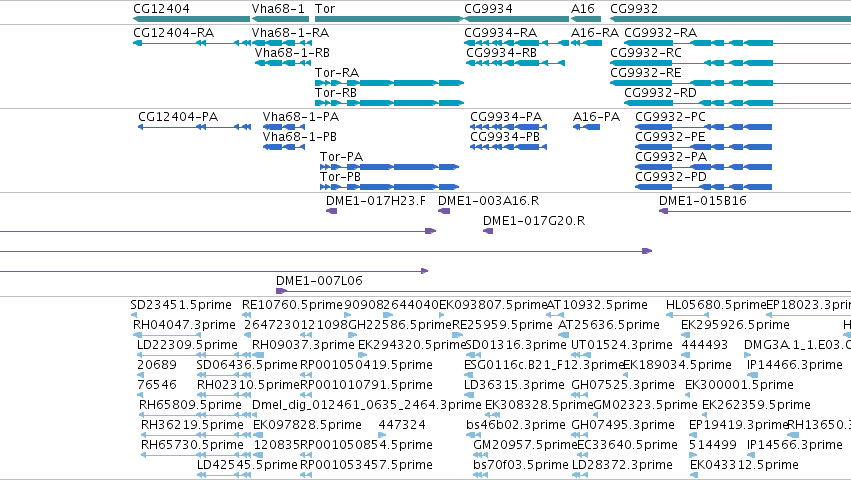The height and width of the screenshot is (480, 851).
Task: Click EST RH65809.5prime
Action: (x=190, y=405)
